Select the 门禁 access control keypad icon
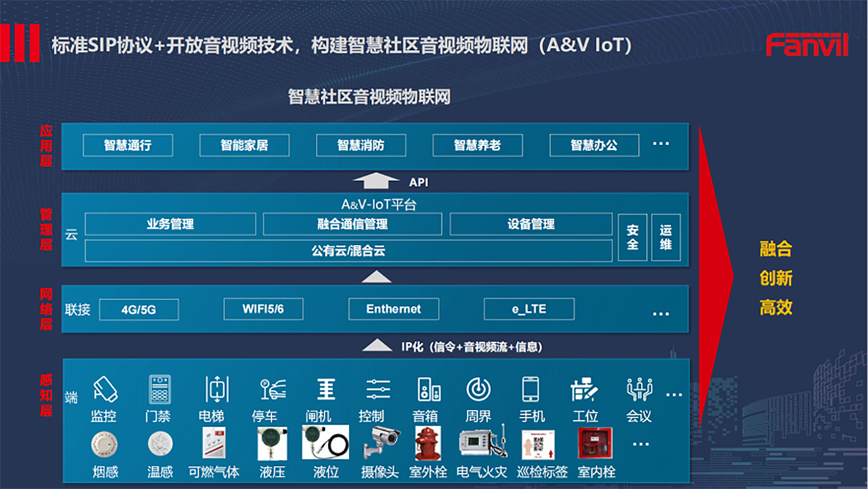 point(160,389)
